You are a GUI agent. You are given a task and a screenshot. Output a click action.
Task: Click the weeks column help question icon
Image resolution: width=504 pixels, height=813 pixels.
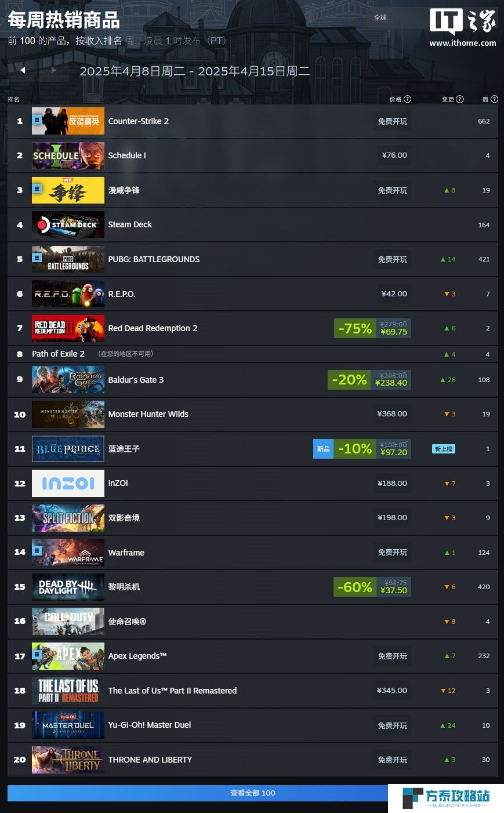pos(494,99)
